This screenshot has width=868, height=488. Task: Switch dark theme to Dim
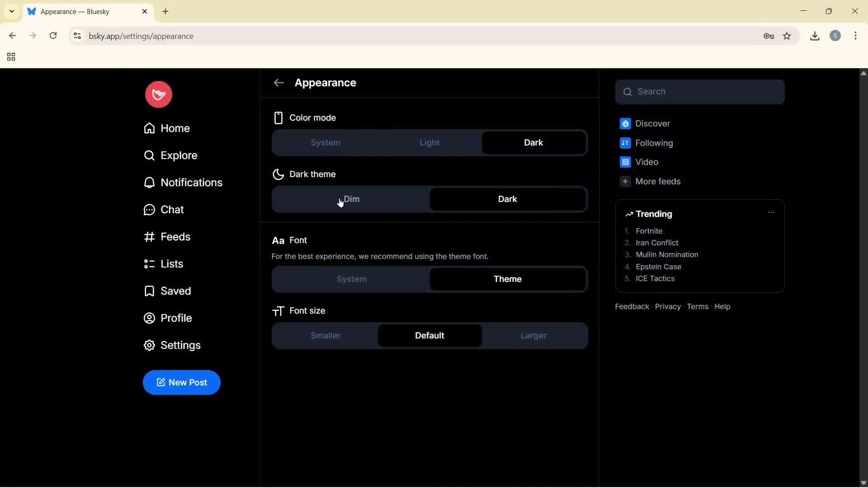click(352, 199)
